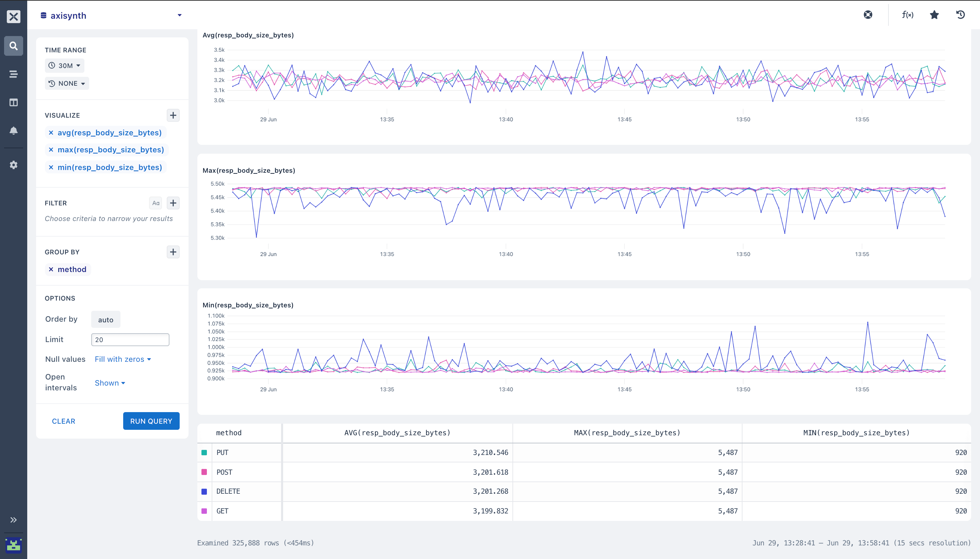The image size is (980, 559).
Task: Click the star saved queries icon
Action: tap(934, 15)
